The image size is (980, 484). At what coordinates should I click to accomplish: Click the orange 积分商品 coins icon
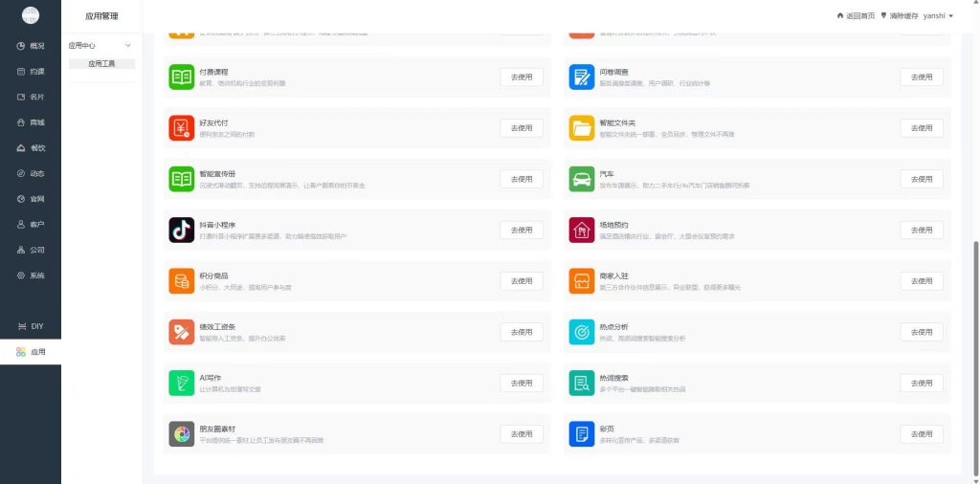point(181,281)
